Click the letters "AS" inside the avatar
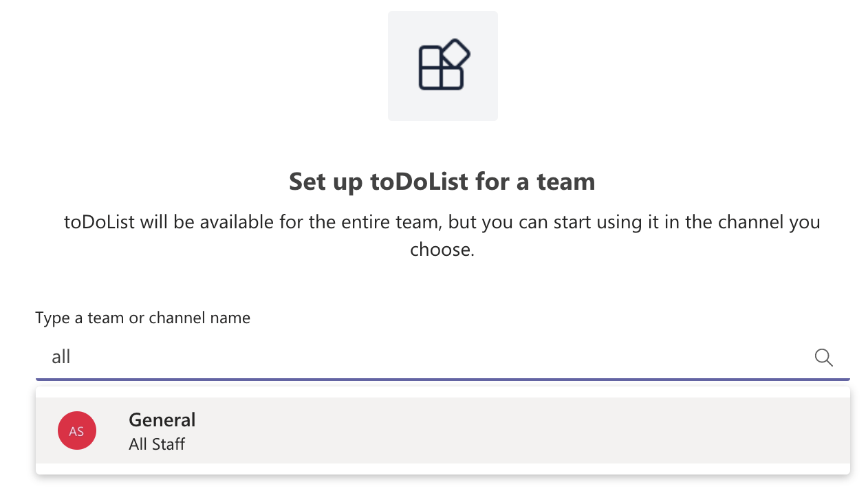This screenshot has width=868, height=491. click(x=76, y=431)
